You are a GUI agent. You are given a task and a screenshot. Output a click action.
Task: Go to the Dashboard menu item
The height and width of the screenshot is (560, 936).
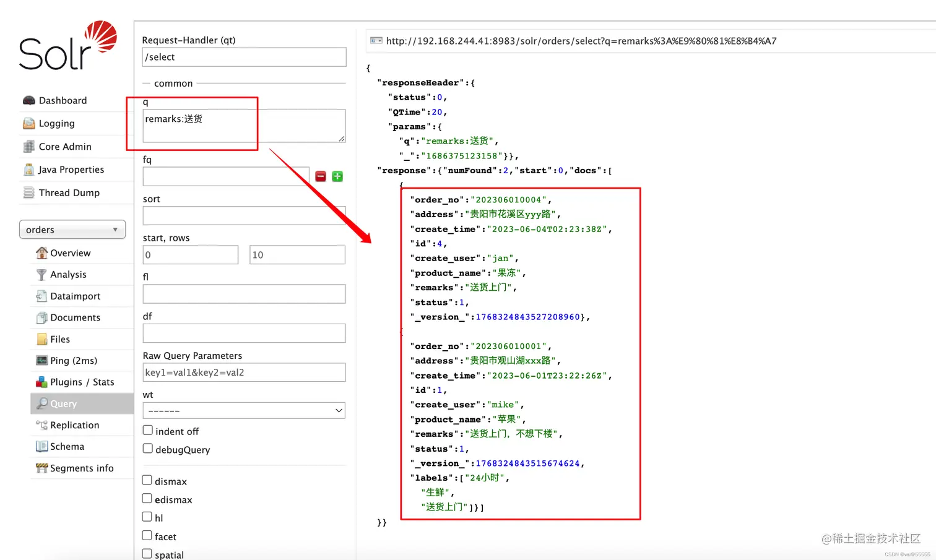point(63,101)
